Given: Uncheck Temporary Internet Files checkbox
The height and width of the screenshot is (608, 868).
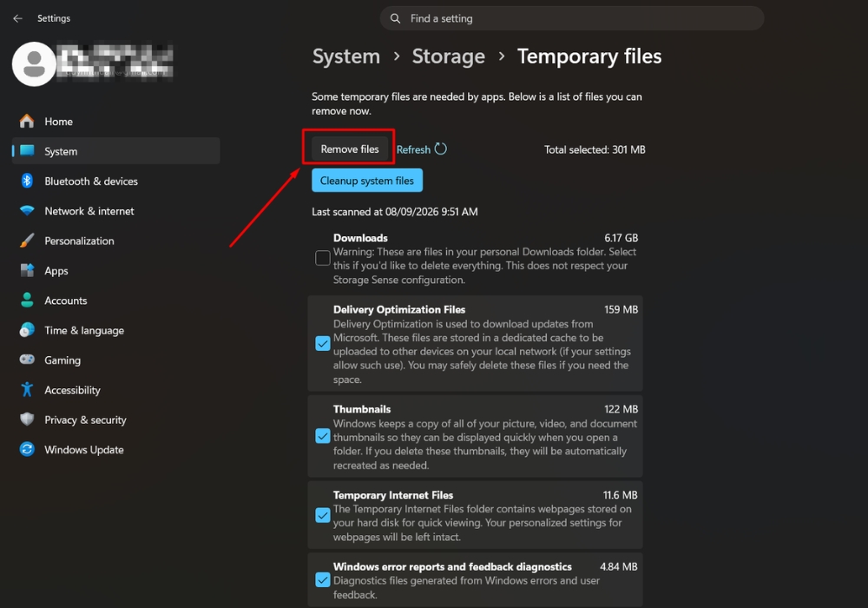Looking at the screenshot, I should click(323, 515).
